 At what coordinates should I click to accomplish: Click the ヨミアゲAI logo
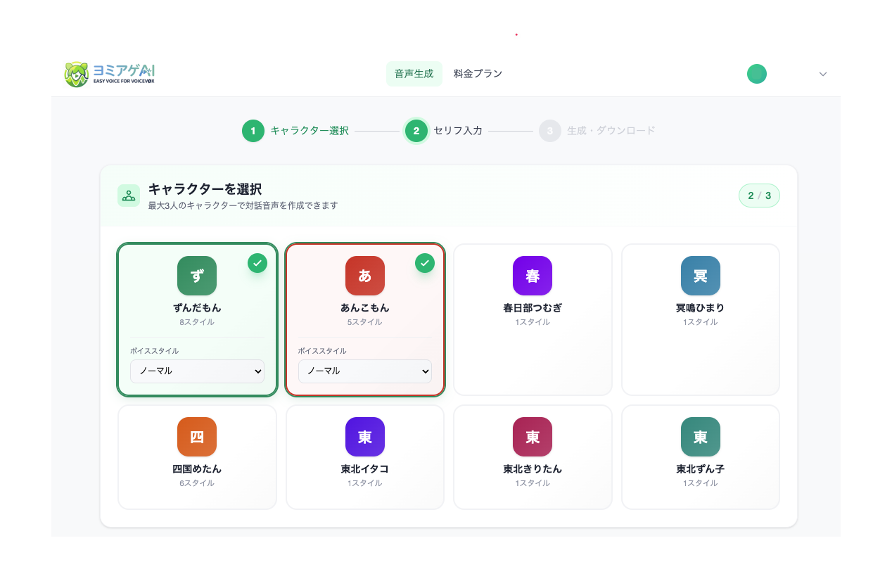point(109,74)
